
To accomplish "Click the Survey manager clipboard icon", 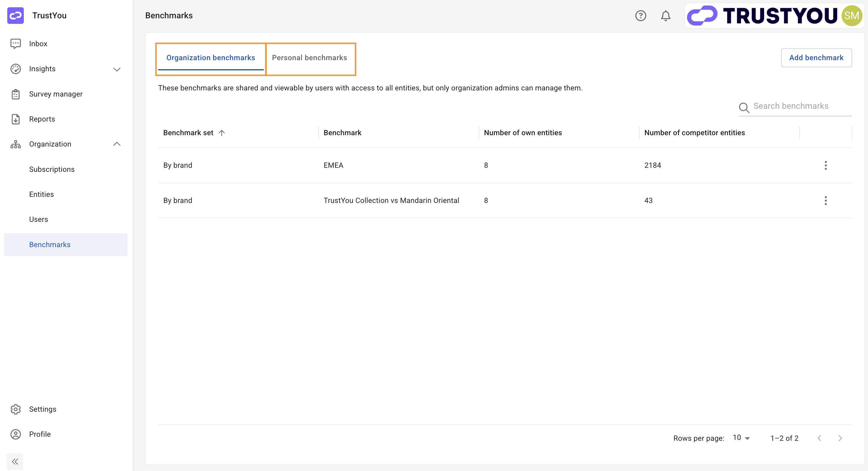I will (15, 94).
